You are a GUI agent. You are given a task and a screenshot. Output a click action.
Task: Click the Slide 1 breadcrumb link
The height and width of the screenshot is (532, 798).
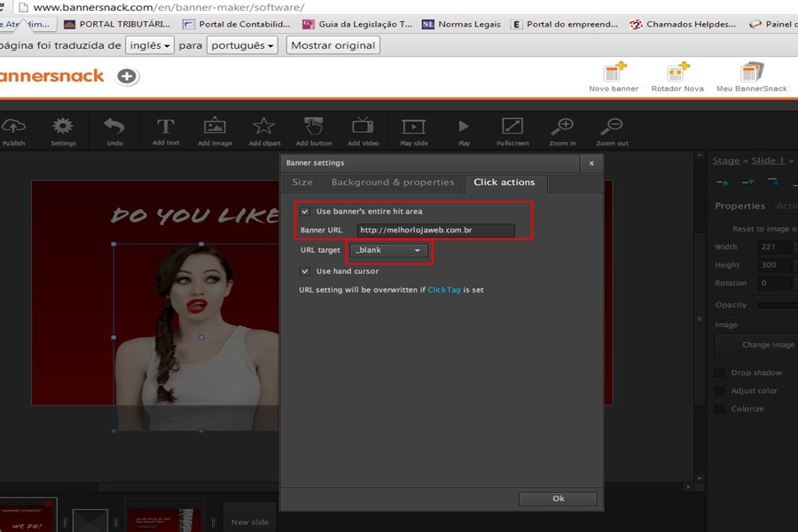pyautogui.click(x=768, y=160)
